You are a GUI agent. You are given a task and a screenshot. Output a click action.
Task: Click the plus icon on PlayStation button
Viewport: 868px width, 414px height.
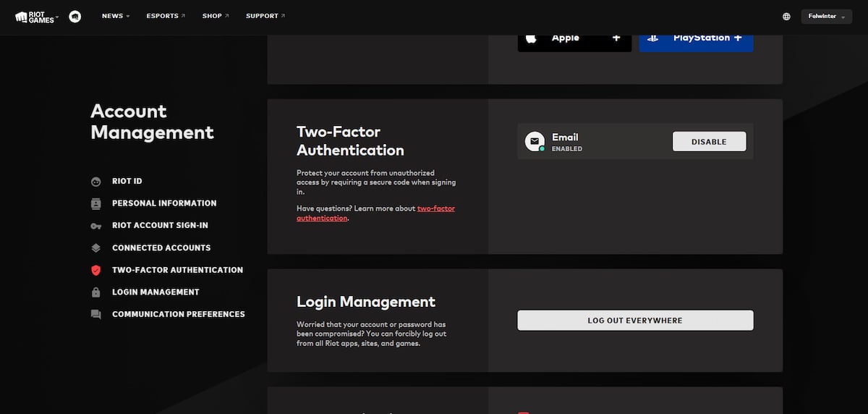point(738,38)
